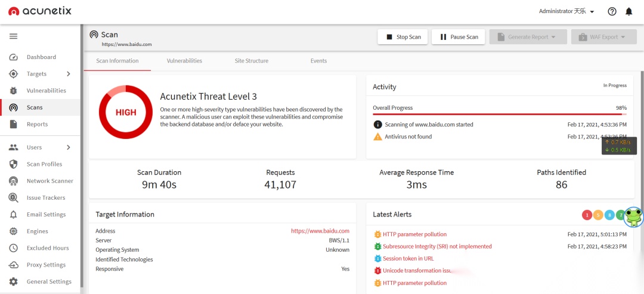Switch to the Scan Information tab

(x=117, y=61)
